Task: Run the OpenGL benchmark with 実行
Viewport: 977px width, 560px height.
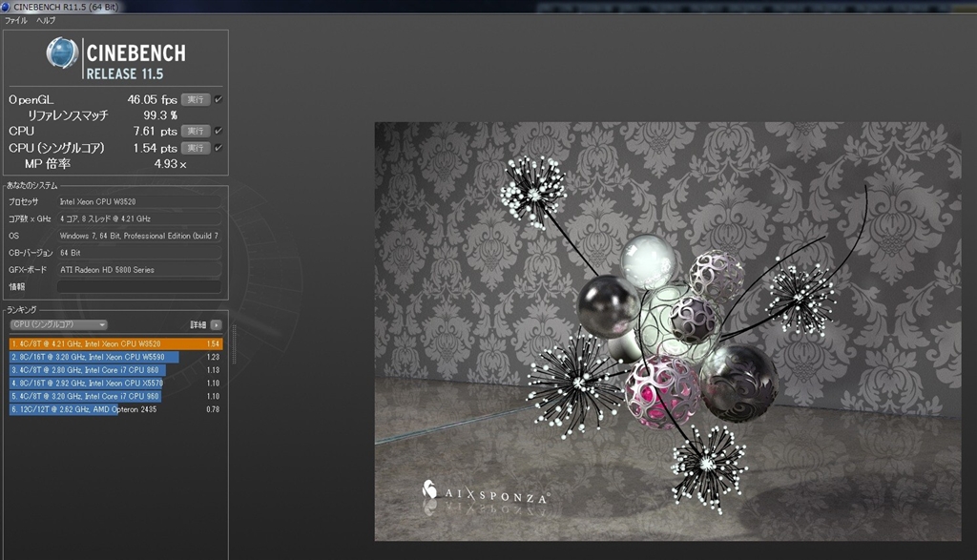Action: tap(195, 99)
